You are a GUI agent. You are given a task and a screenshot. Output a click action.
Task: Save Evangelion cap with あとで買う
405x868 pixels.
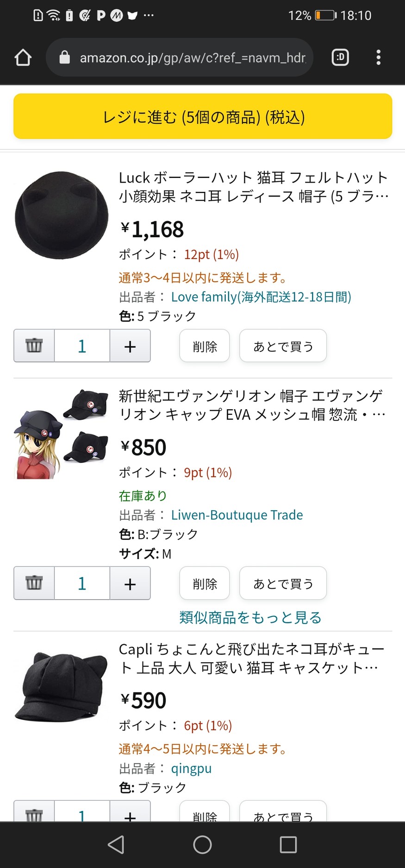(x=283, y=583)
